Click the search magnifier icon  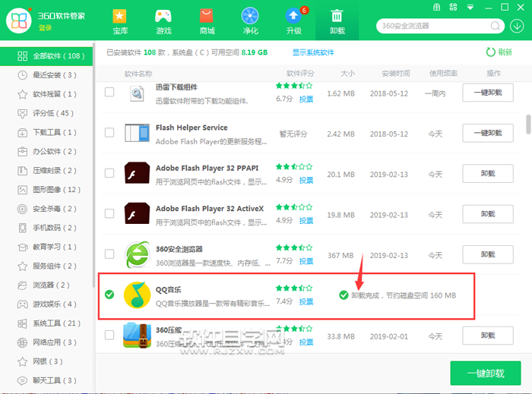(x=495, y=26)
